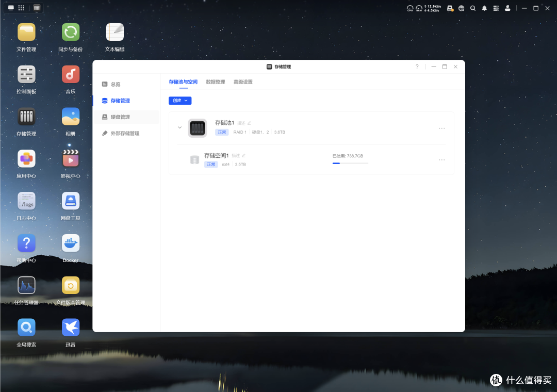Open more options for 存储池1
557x392 pixels.
[441, 128]
